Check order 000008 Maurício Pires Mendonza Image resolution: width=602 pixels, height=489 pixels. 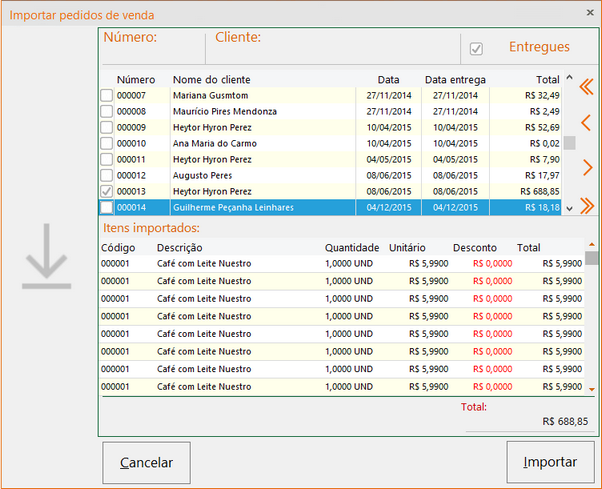click(x=106, y=111)
